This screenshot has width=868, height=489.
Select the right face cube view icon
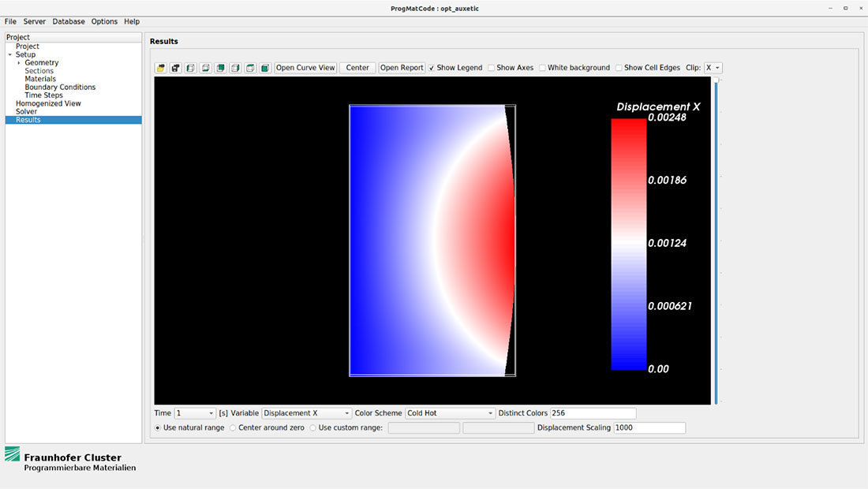235,68
